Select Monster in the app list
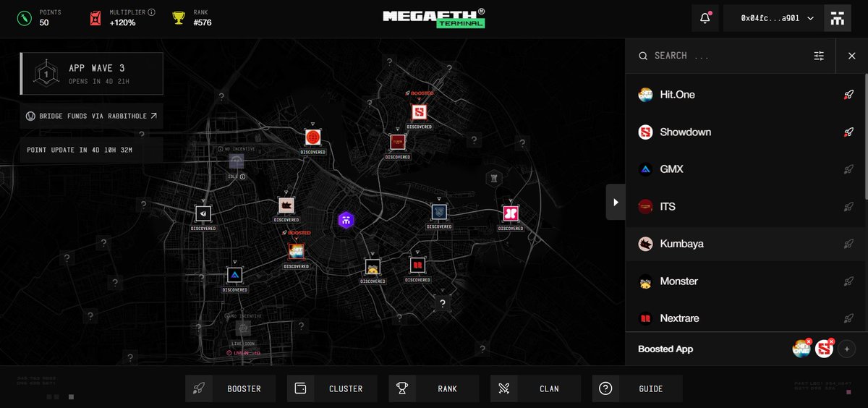Screen dimensions: 868x408 pos(745,281)
